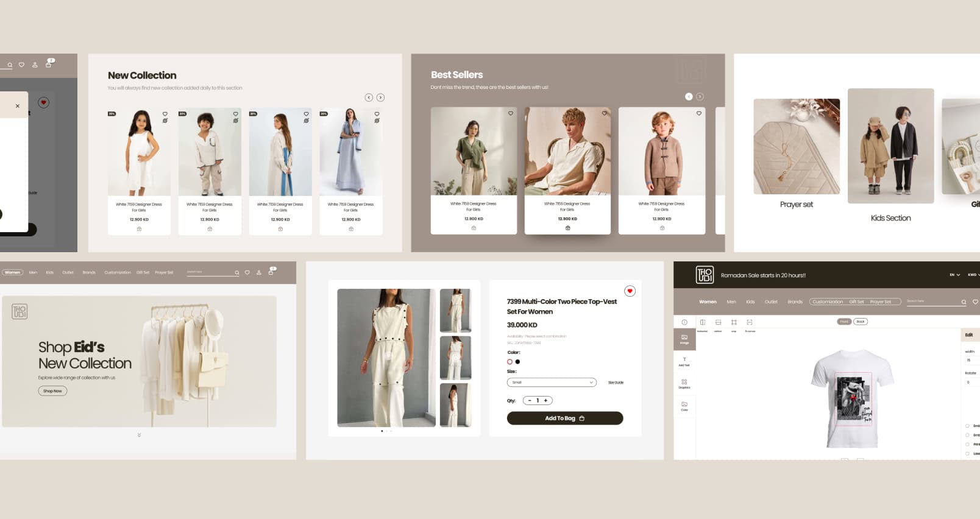
Task: Select the vertical flip tool in customizer
Action: (718, 322)
